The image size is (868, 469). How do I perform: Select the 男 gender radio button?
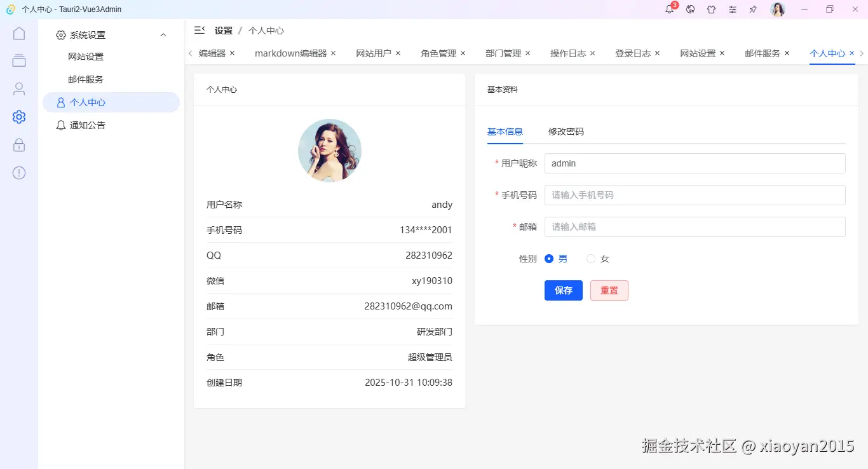tap(549, 259)
